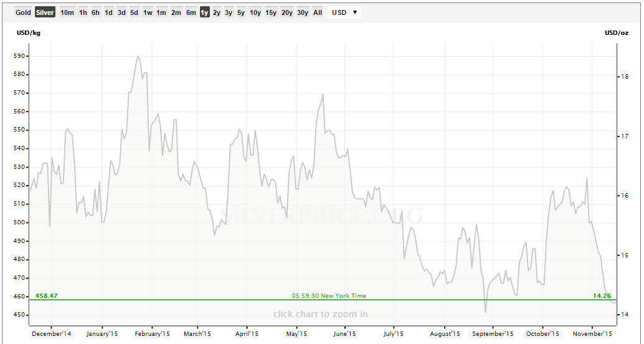Switch to the 2y chart range
This screenshot has height=344, width=644.
click(217, 12)
